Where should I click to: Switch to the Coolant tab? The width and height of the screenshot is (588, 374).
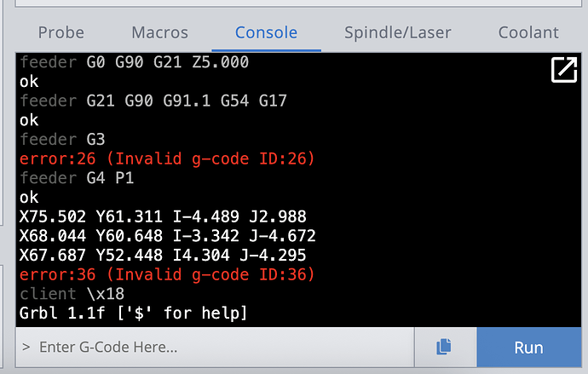(x=528, y=32)
